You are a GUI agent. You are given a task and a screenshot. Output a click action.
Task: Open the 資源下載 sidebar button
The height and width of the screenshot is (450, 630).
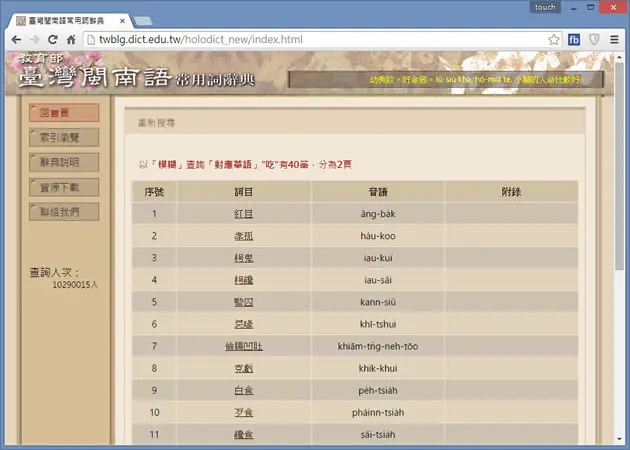click(64, 187)
